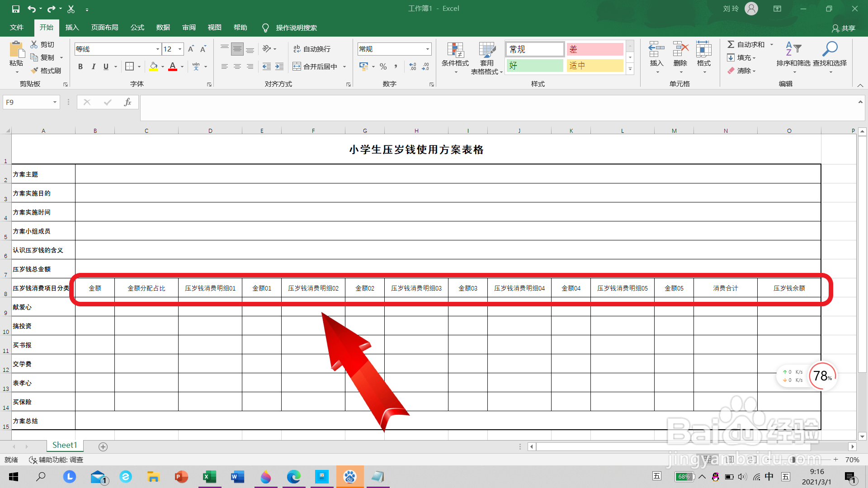
Task: Click the Undo arrow icon
Action: [31, 9]
